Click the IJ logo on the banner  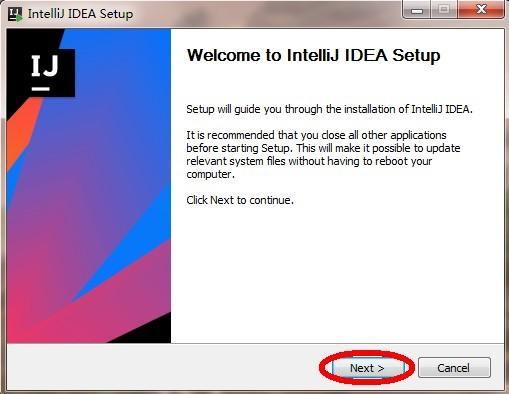pyautogui.click(x=45, y=73)
